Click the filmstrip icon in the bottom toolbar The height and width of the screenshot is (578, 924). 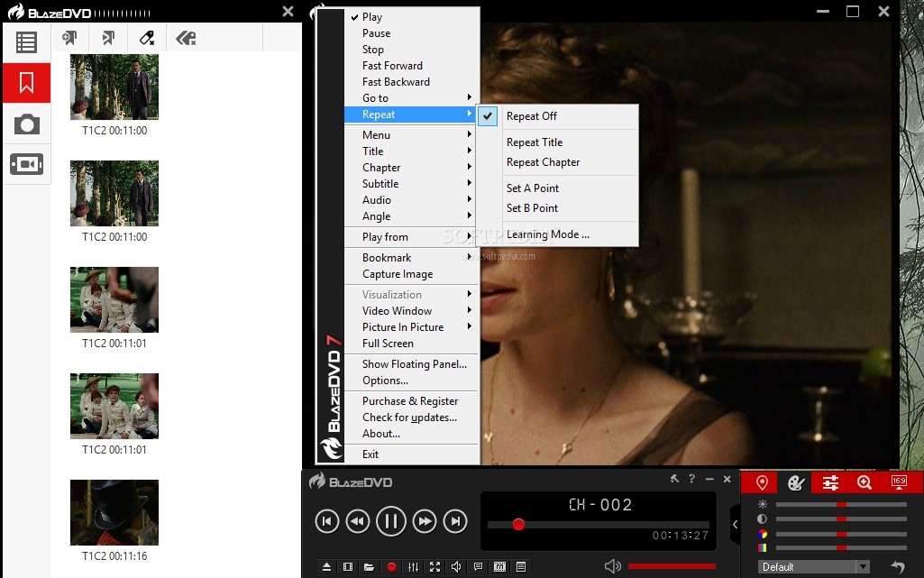coord(348,567)
